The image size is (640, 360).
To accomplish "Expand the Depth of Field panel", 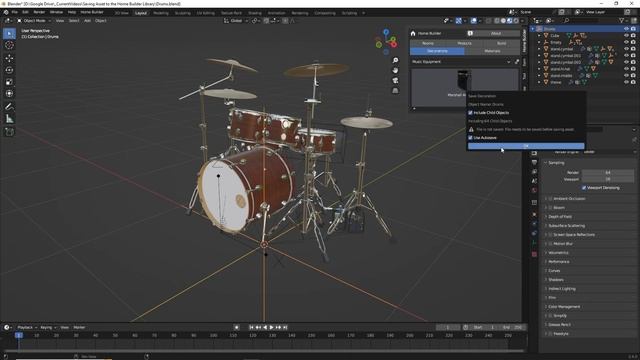I will tap(560, 217).
